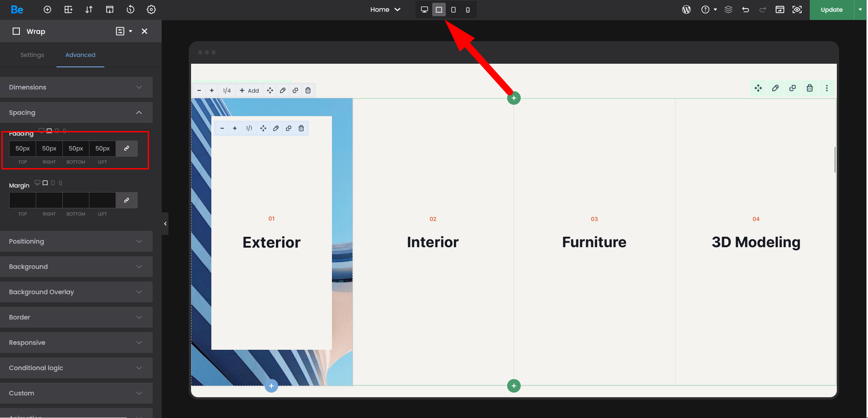868x418 pixels.
Task: Expand the Custom section
Action: [76, 393]
